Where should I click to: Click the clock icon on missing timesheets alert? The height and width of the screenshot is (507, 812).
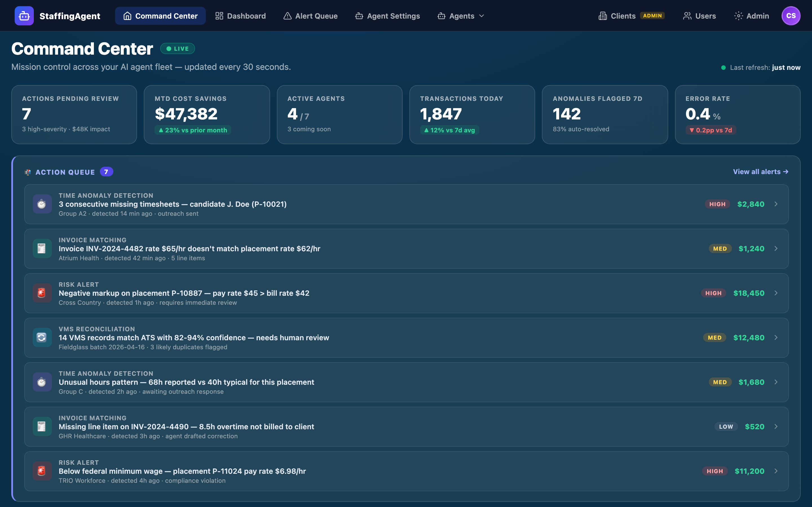point(42,204)
